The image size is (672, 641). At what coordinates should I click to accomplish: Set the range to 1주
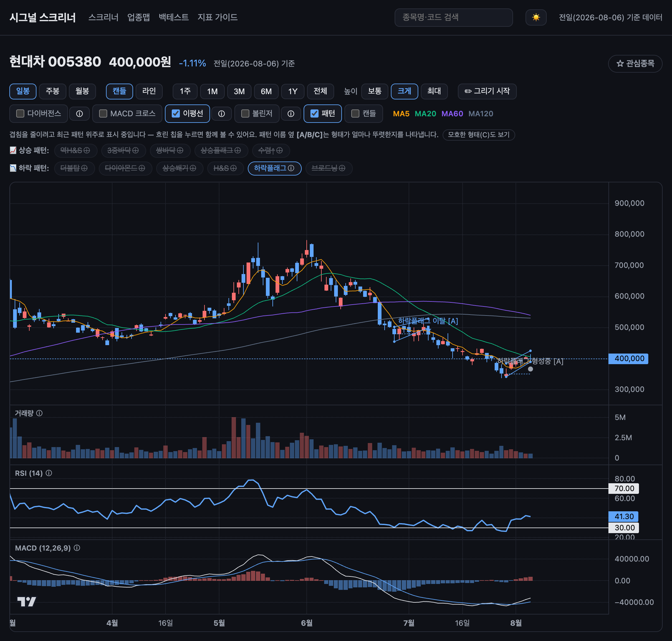(185, 91)
